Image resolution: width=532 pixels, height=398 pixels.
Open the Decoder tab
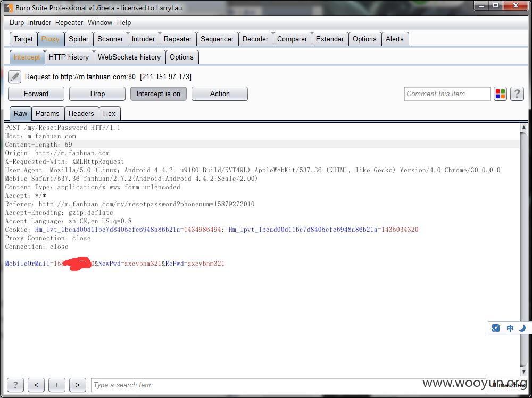pos(255,39)
